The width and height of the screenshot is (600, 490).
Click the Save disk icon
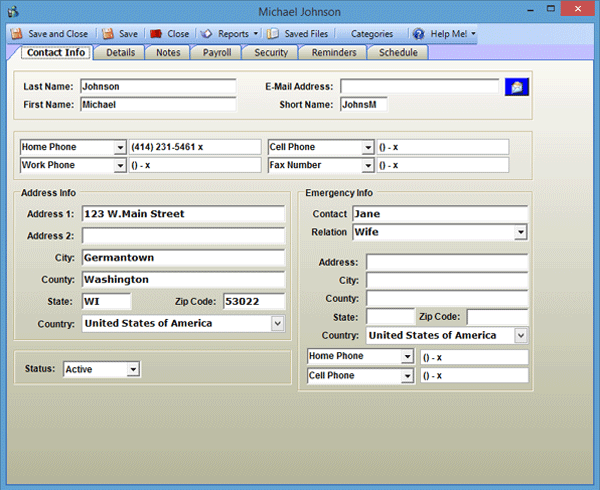point(108,34)
